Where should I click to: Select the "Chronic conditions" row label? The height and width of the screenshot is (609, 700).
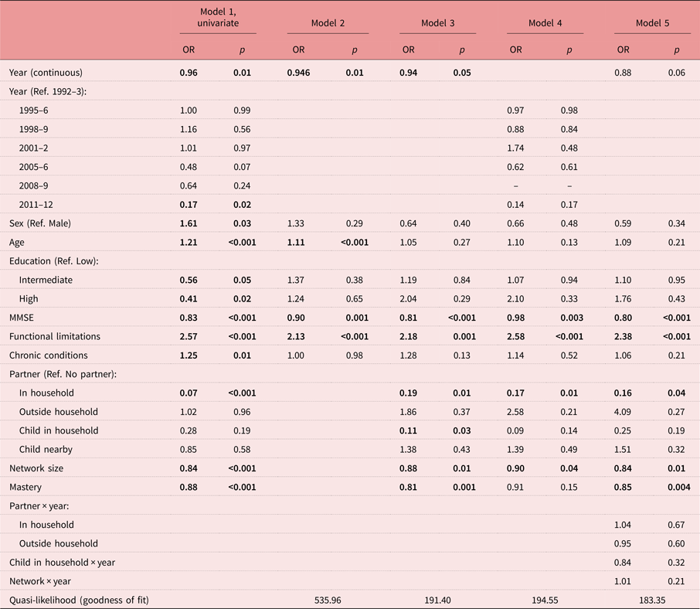(x=49, y=356)
